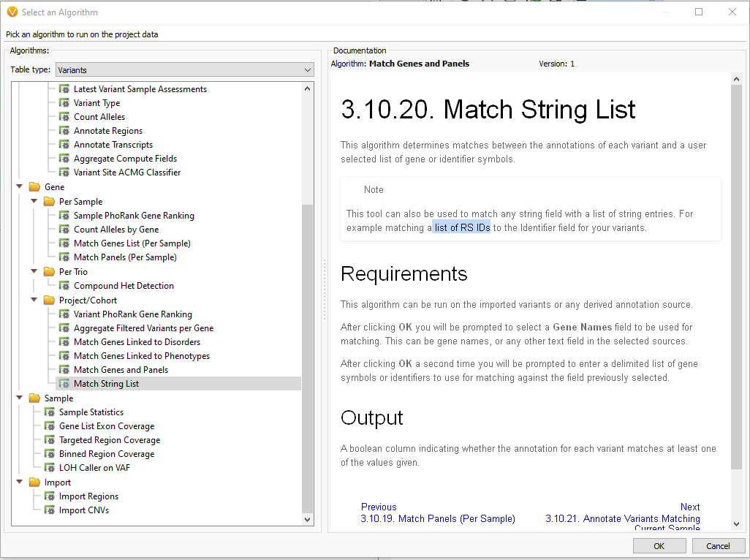750x560 pixels.
Task: Collapse the Gene folder
Action: [20, 186]
